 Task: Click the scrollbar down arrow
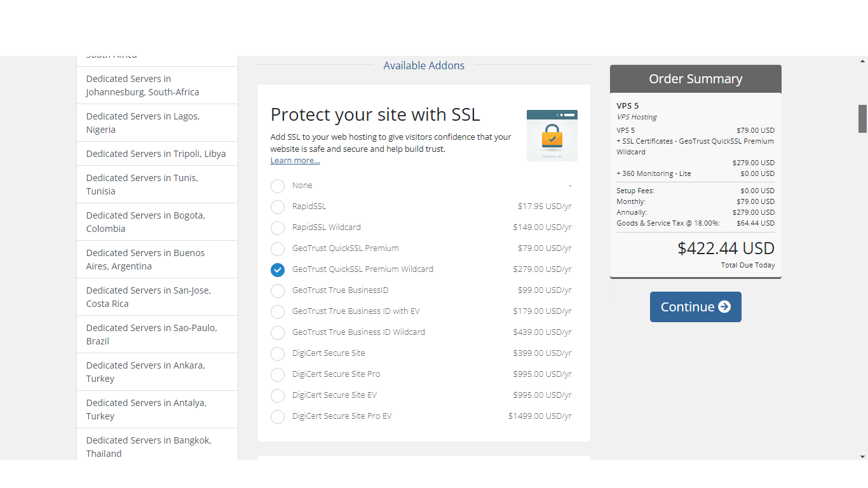[x=862, y=456]
